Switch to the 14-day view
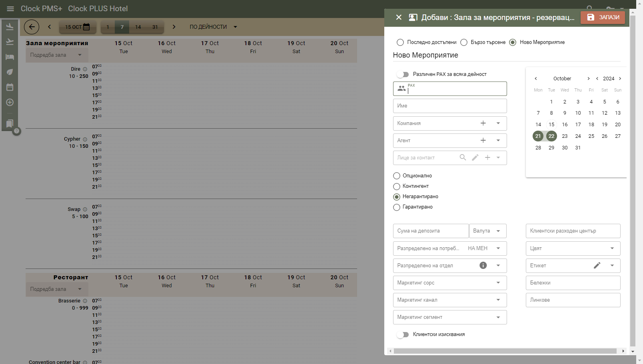This screenshot has width=643, height=364. pyautogui.click(x=138, y=27)
